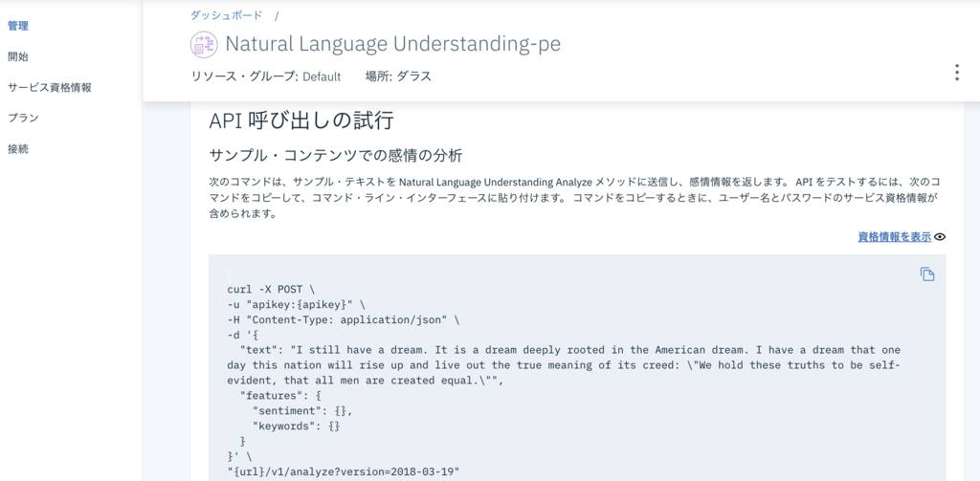Image resolution: width=980 pixels, height=481 pixels.
Task: Open 開始 in the sidebar
Action: coord(18,56)
